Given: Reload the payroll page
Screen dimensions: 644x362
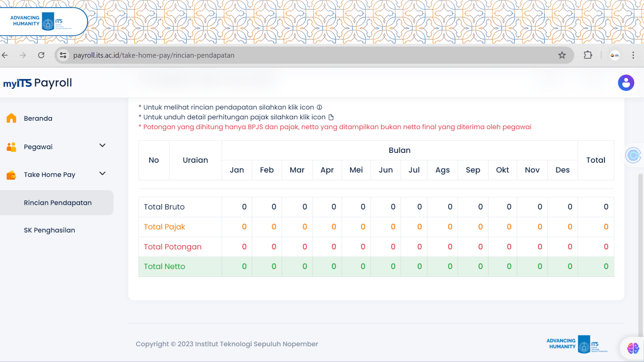Looking at the screenshot, I should point(41,55).
